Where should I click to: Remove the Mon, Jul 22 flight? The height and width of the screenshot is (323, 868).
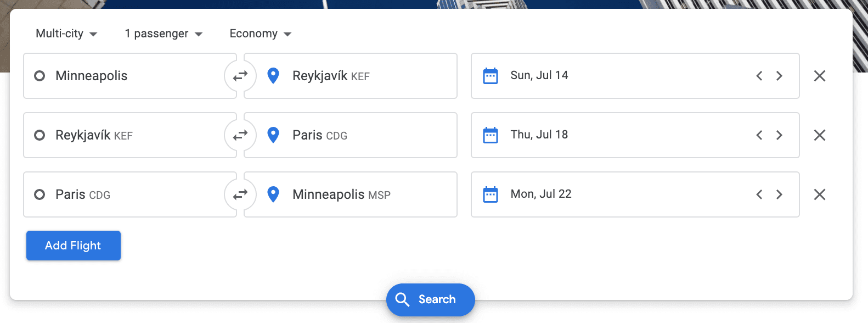tap(819, 194)
